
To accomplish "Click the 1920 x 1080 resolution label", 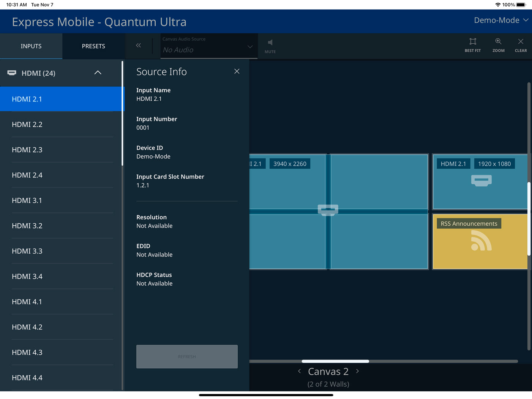I will [494, 164].
